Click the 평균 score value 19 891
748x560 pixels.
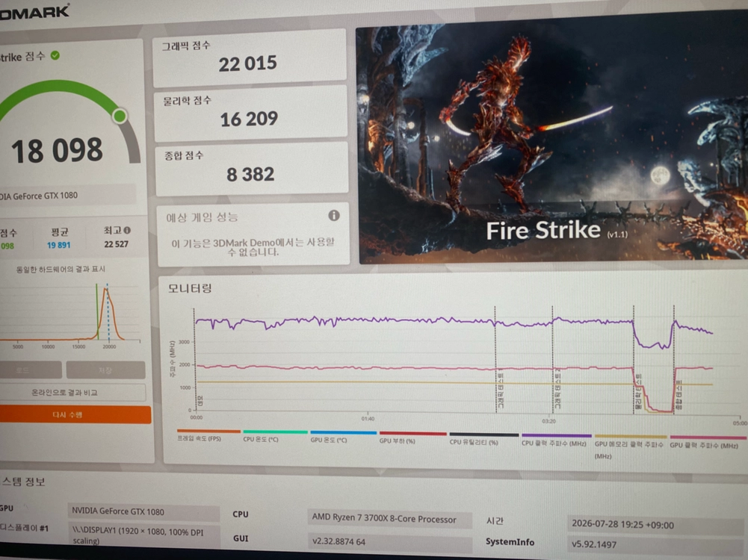point(59,245)
